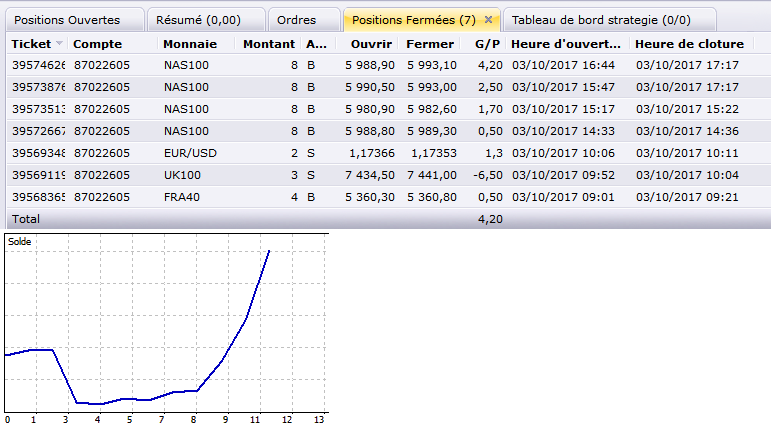Click open time 03/10/2017 14:33
771x437 pixels.
pyautogui.click(x=563, y=131)
